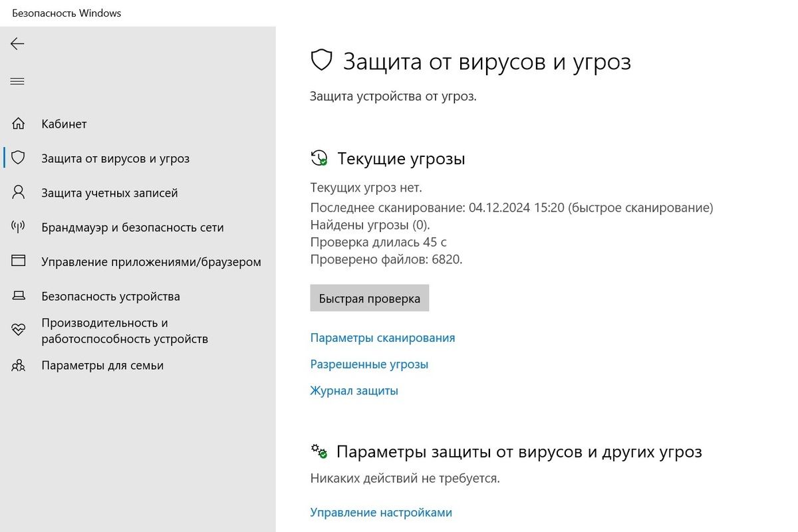Open the Кабинет home section
The width and height of the screenshot is (798, 532).
[64, 124]
